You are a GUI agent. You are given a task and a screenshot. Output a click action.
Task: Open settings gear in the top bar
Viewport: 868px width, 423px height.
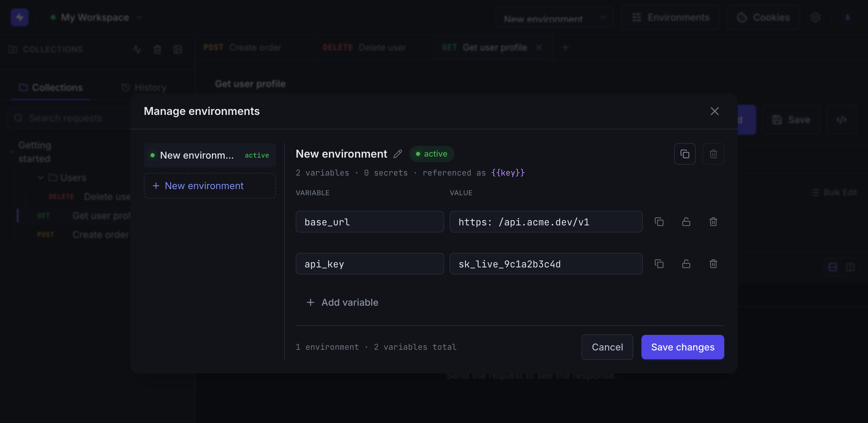815,17
